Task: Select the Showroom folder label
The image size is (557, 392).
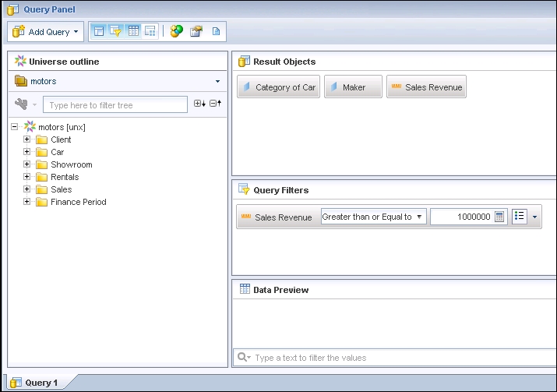Action: [x=72, y=164]
